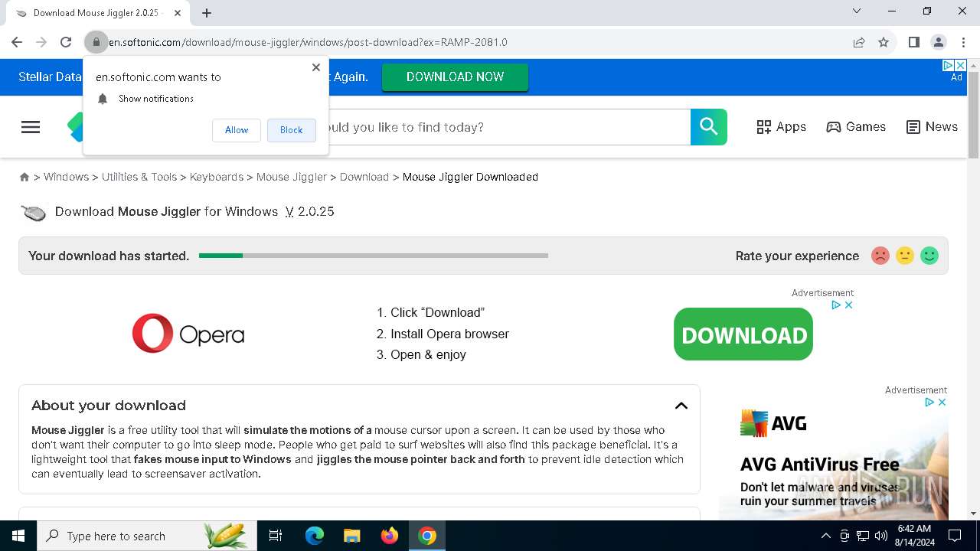This screenshot has height=551, width=980.
Task: Click the green Opera DOWNLOAD button
Action: (x=743, y=334)
